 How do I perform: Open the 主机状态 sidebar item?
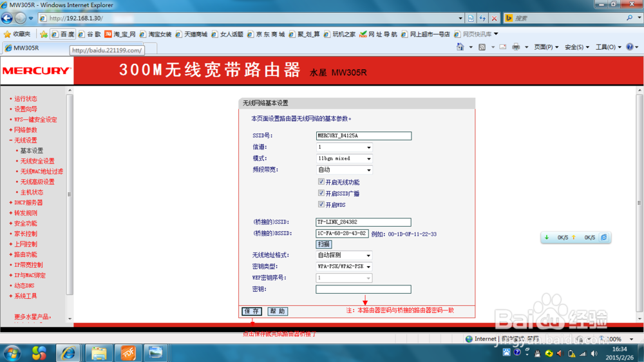tap(32, 193)
